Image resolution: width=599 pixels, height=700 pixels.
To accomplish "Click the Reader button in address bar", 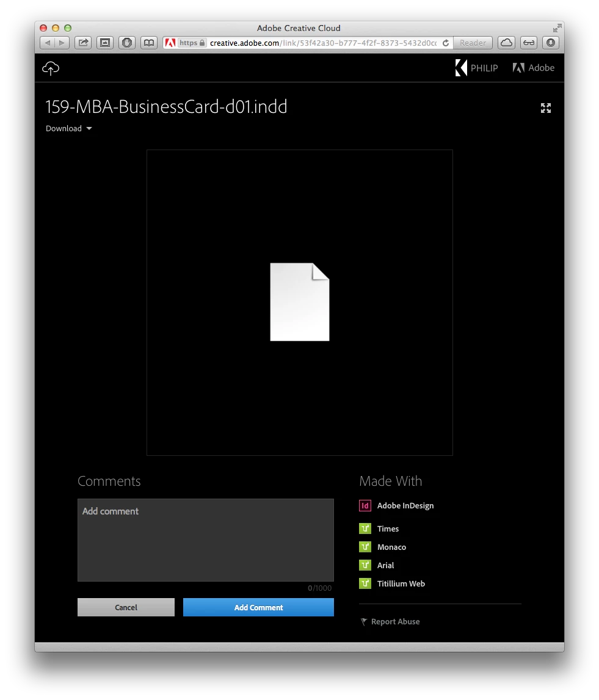I will (x=473, y=43).
